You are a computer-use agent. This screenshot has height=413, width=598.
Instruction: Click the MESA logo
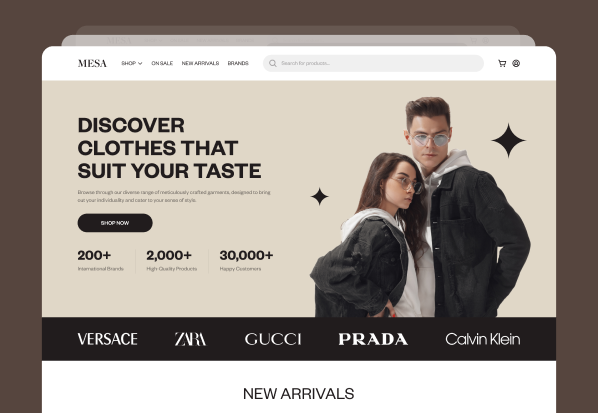92,63
